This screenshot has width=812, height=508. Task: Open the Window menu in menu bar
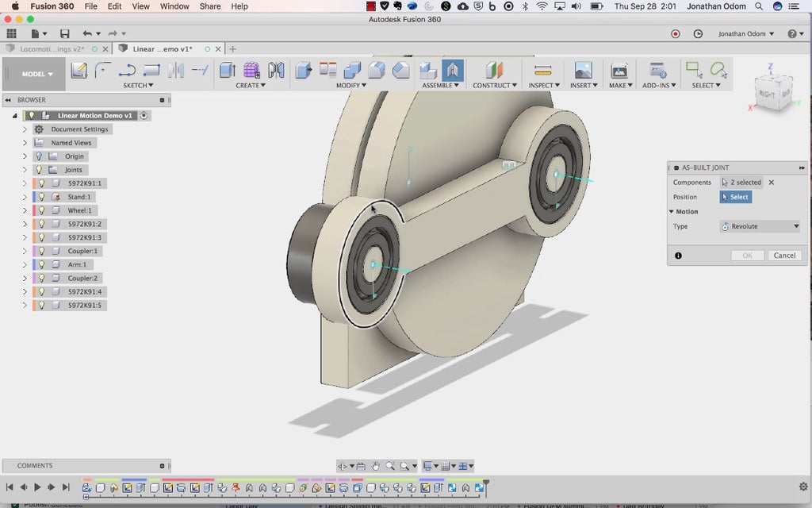(x=174, y=6)
